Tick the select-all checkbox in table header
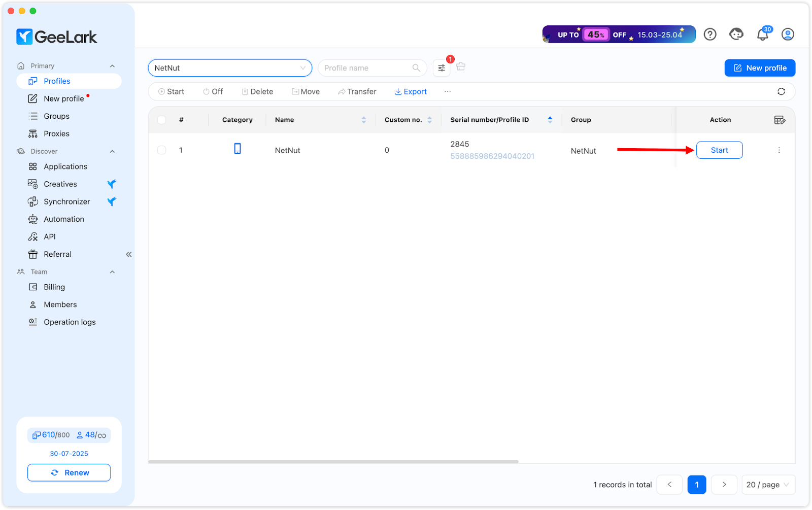 (x=161, y=120)
